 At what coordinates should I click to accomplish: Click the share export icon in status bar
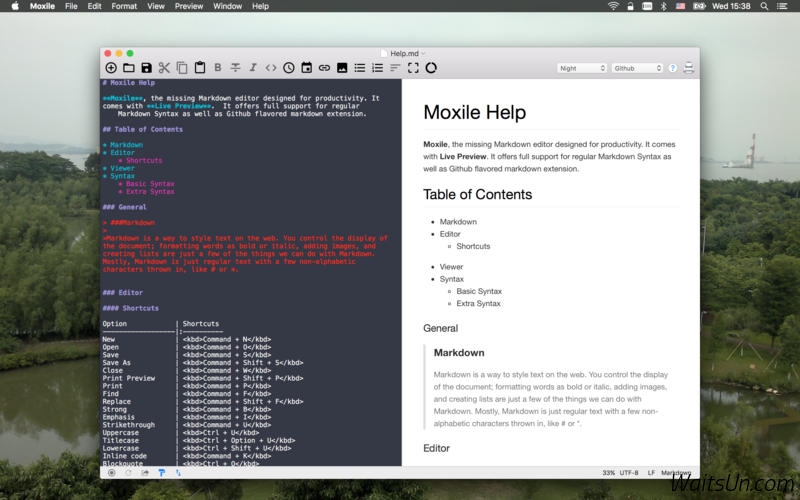click(145, 473)
